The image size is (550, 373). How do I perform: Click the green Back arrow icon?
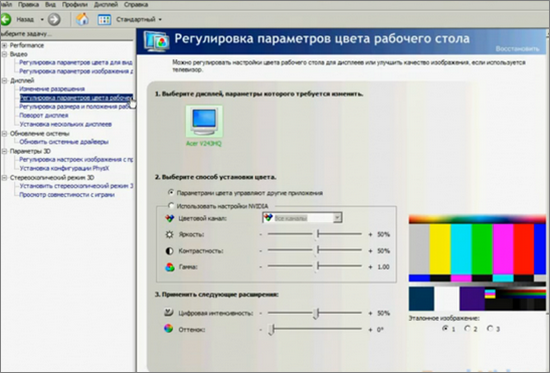(6, 19)
